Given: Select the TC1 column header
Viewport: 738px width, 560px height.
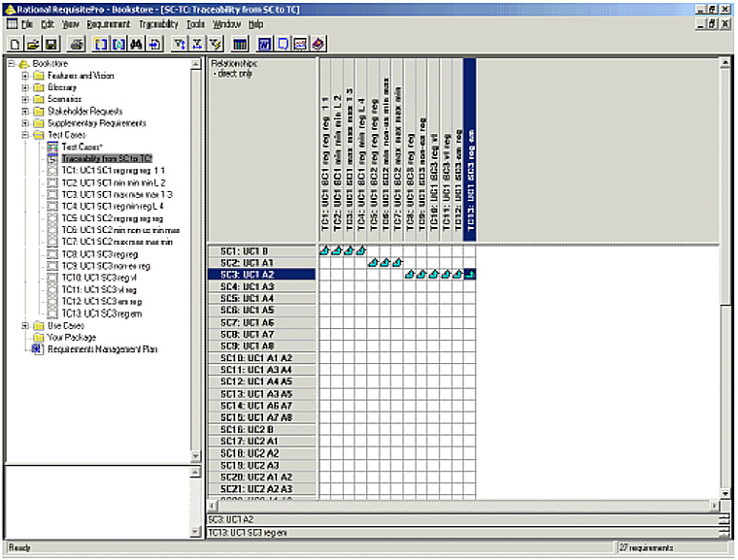Looking at the screenshot, I should click(324, 149).
